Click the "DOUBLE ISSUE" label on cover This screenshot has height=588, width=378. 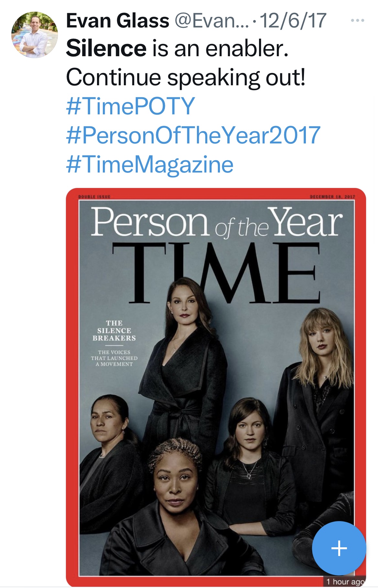click(x=94, y=197)
